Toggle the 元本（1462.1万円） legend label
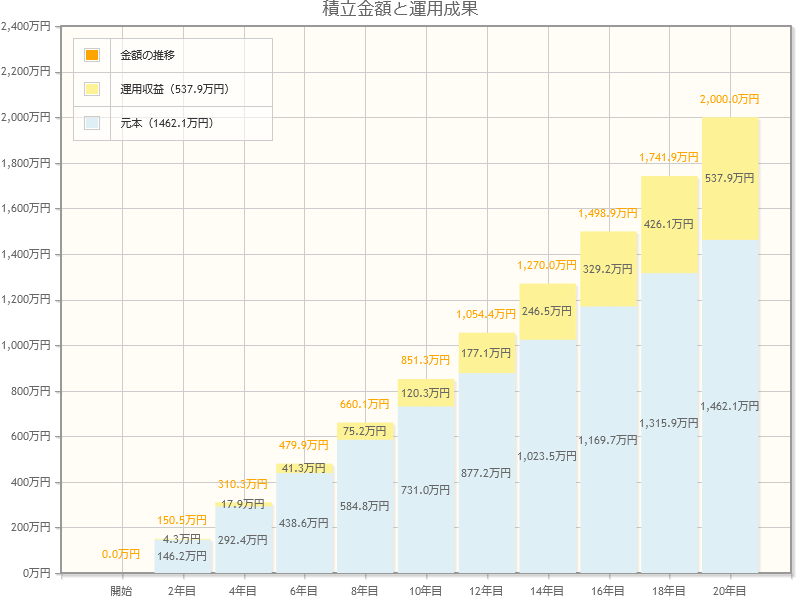This screenshot has height=600, width=800. coord(166,123)
